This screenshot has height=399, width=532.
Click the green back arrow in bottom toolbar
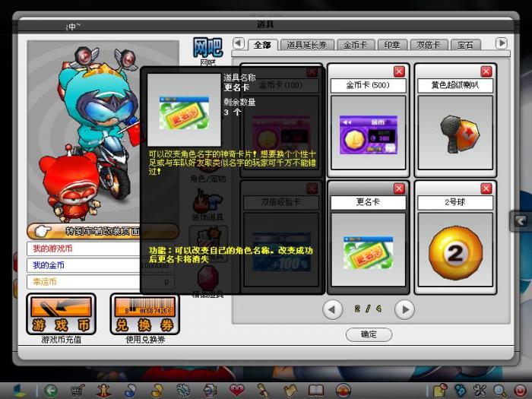(x=51, y=391)
